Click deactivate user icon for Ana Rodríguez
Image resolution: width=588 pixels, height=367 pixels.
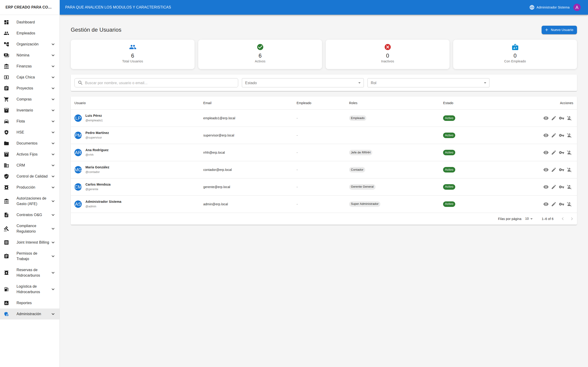click(x=569, y=153)
